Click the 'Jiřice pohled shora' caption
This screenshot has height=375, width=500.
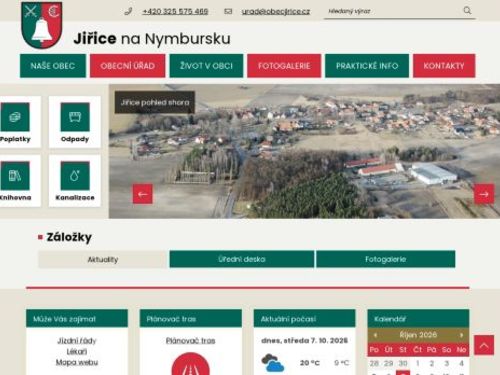(155, 102)
